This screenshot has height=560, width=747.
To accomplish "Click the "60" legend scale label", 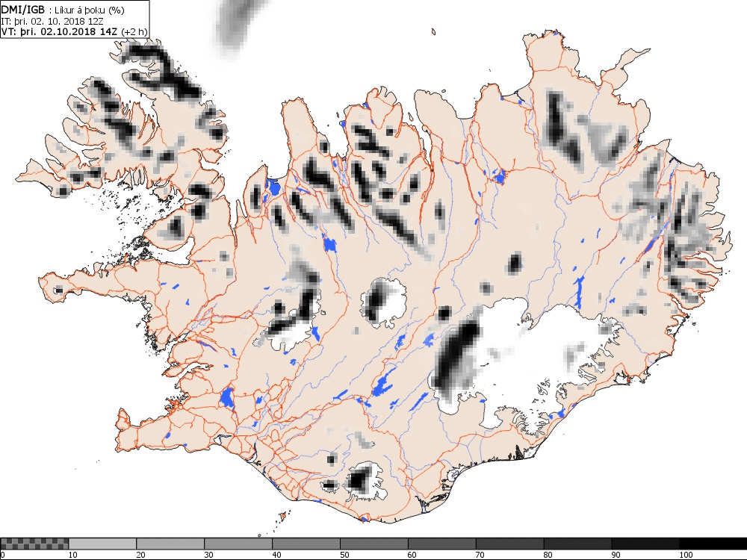I will pos(412,555).
